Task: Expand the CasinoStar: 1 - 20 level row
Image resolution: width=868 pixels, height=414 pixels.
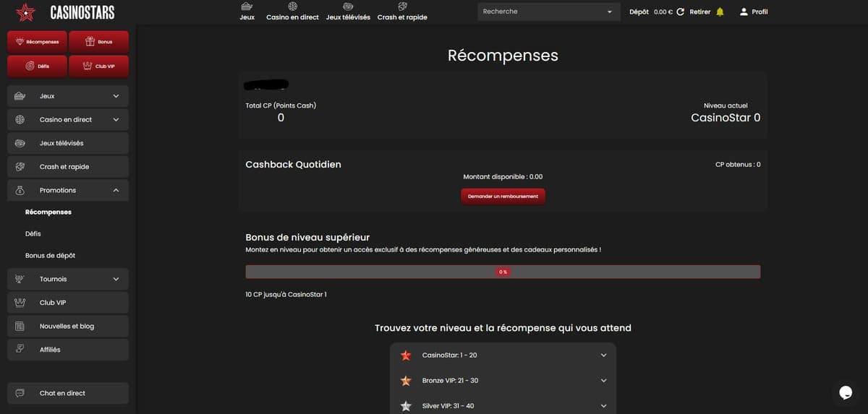Action: point(503,355)
